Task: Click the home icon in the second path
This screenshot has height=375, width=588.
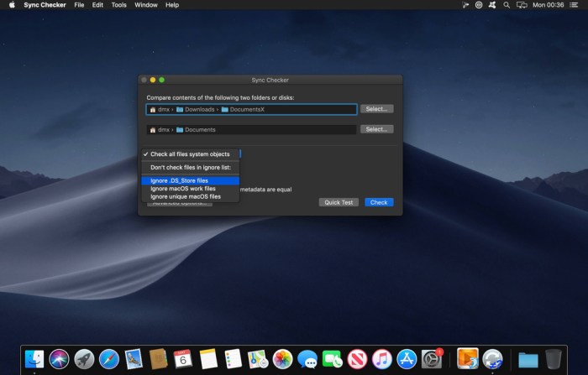Action: pos(153,130)
